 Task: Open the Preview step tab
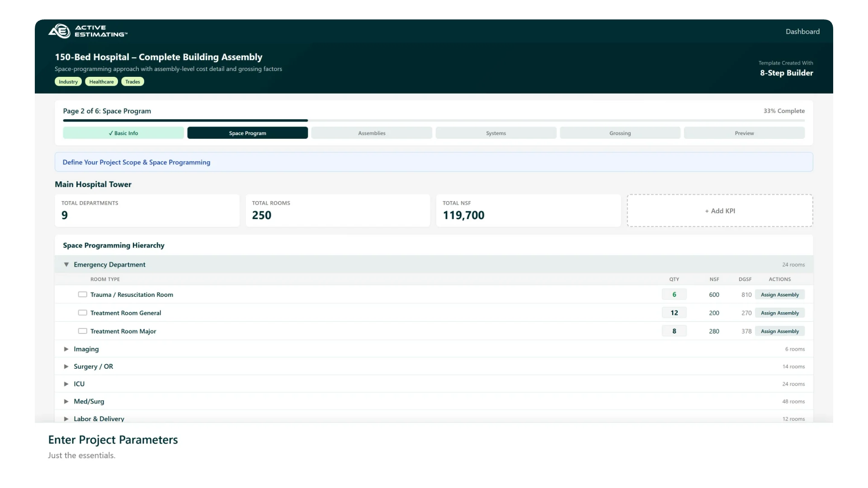[x=744, y=133]
